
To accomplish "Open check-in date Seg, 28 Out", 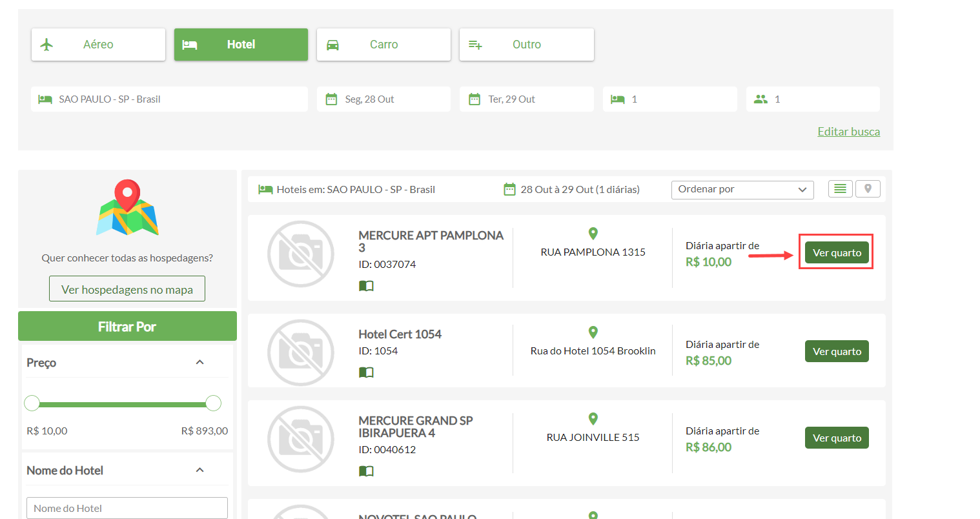I will click(383, 99).
